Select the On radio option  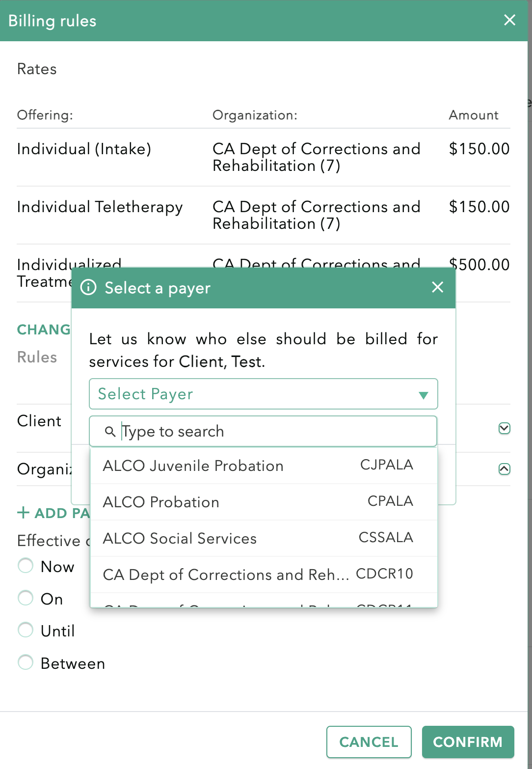tap(26, 598)
